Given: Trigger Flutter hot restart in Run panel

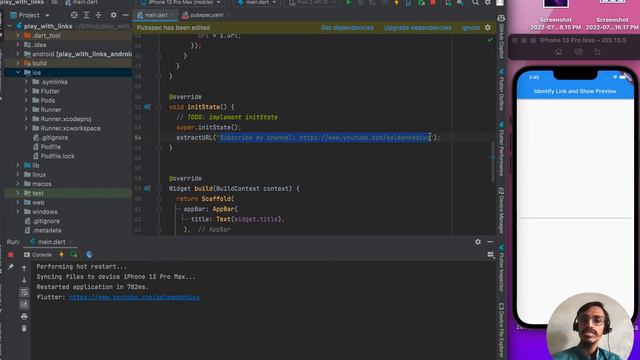Looking at the screenshot, I should [74, 254].
